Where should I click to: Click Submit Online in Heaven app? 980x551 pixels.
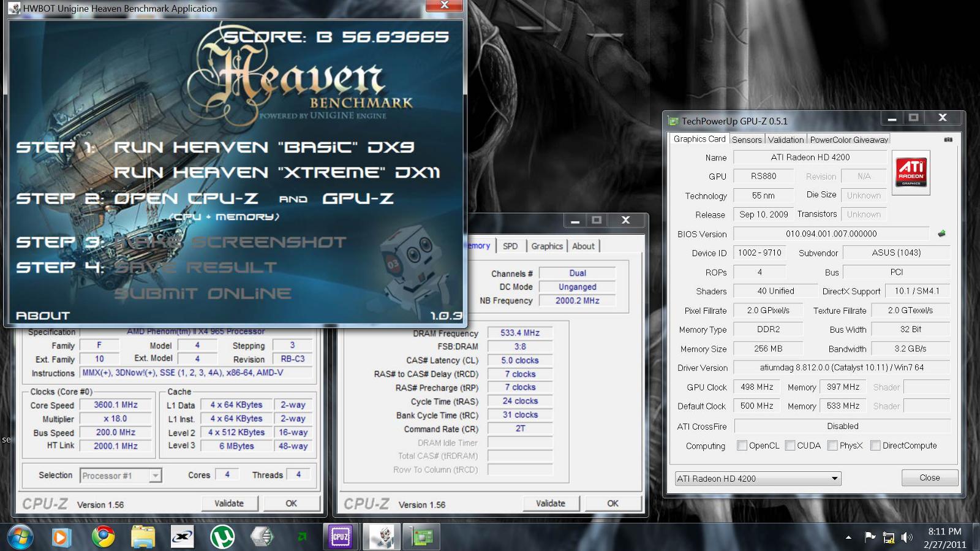(x=203, y=294)
